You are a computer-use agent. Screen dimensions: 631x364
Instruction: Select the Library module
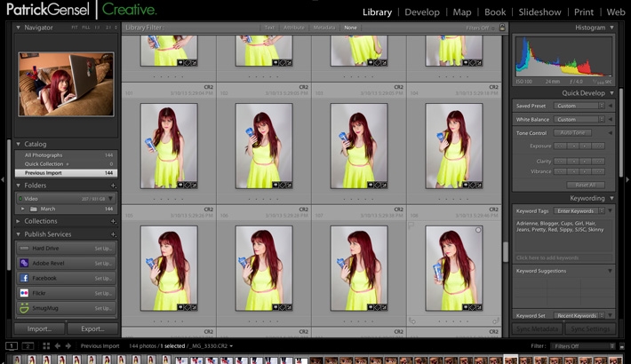pos(377,12)
